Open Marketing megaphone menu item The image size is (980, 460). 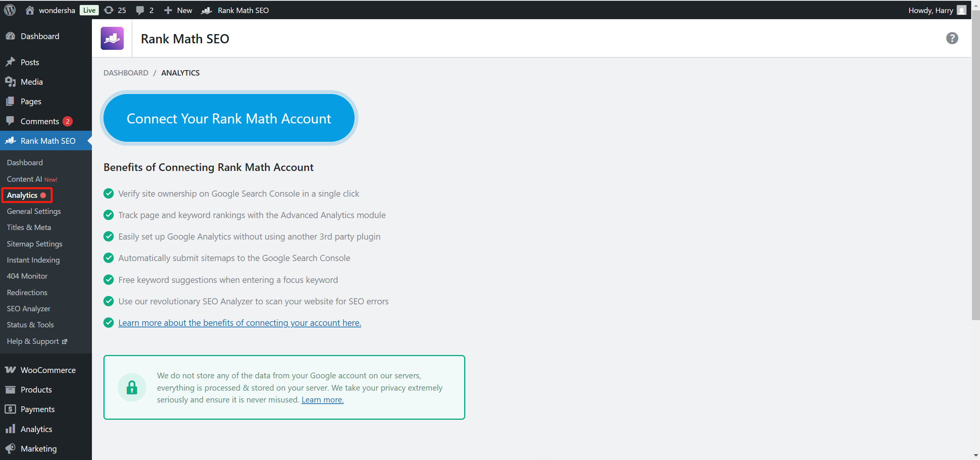pos(38,449)
